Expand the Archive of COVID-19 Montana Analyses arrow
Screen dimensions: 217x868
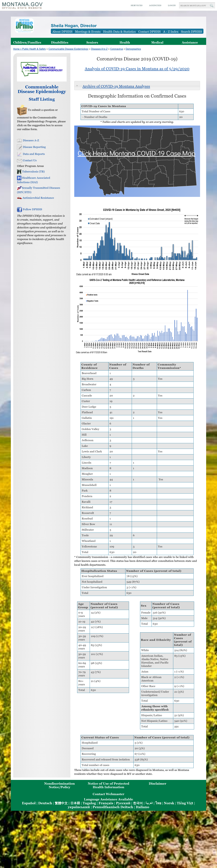[x=77, y=86]
